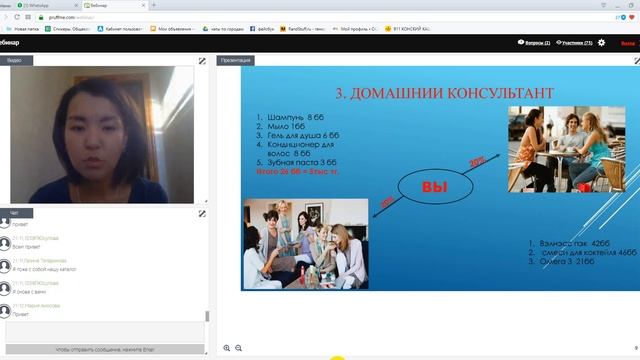
Task: Select the Чат panel tab
Action: point(16,213)
